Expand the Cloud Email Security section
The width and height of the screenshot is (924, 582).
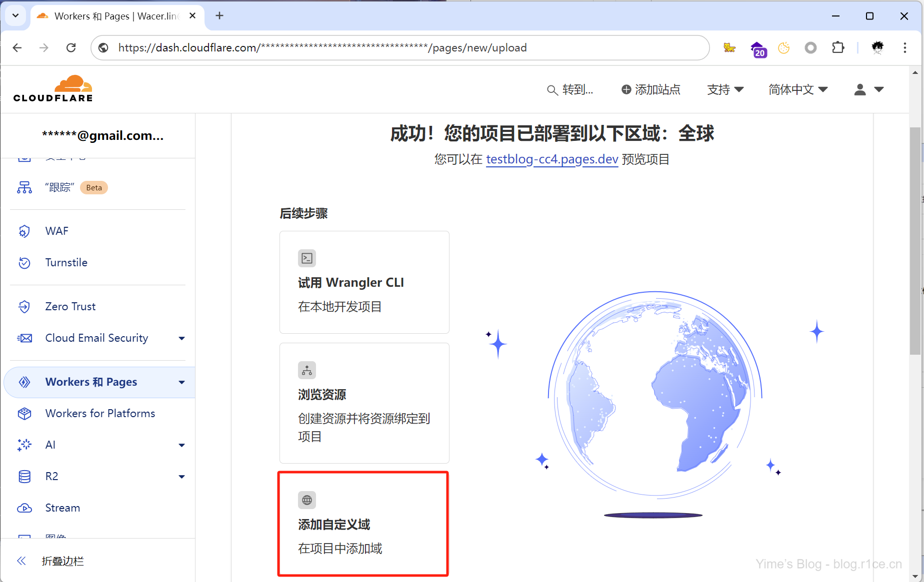click(x=181, y=338)
